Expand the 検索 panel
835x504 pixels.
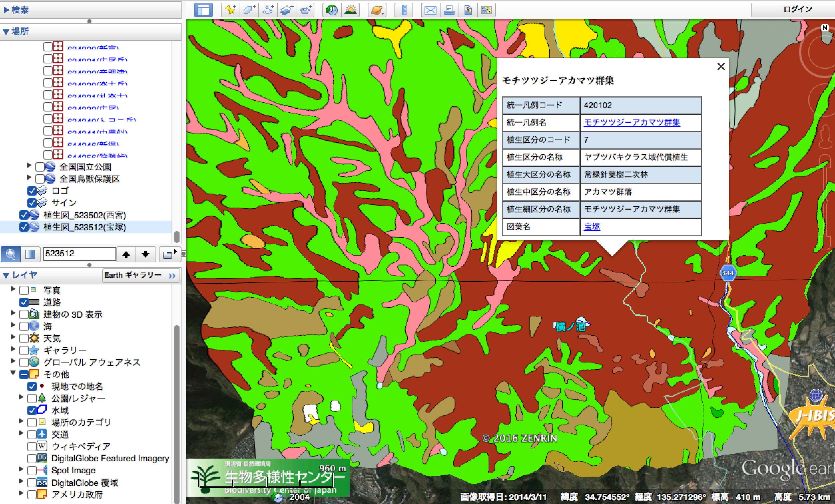6,10
